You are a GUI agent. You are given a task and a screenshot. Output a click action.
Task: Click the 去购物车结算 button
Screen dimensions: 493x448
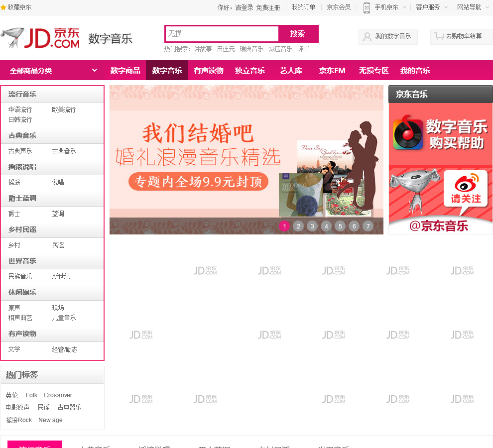(x=461, y=36)
